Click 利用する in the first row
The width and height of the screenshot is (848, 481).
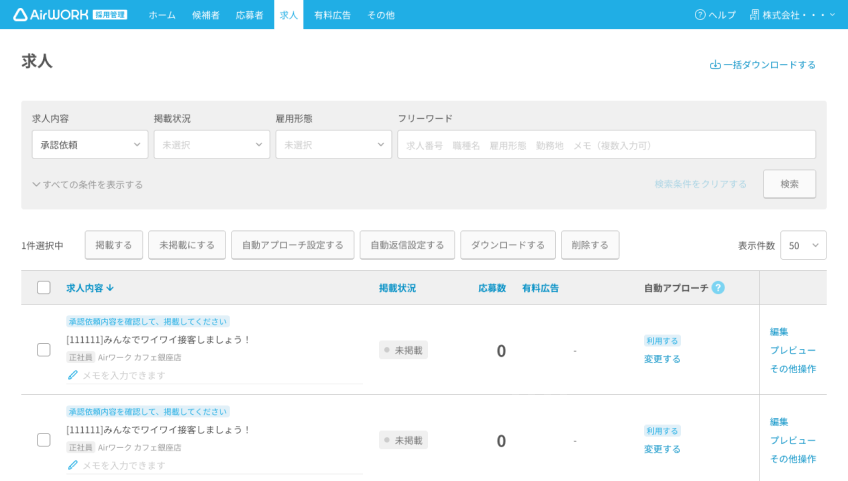tap(662, 340)
